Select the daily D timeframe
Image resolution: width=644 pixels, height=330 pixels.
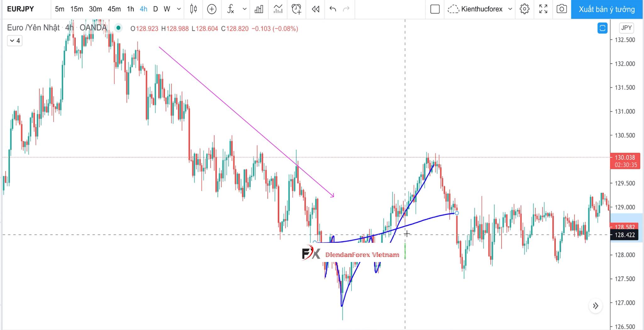pos(155,9)
